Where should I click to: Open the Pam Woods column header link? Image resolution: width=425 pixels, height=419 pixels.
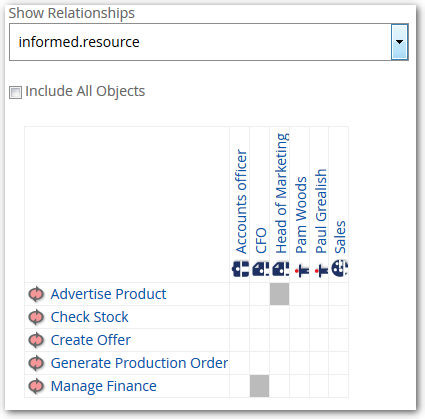point(301,215)
